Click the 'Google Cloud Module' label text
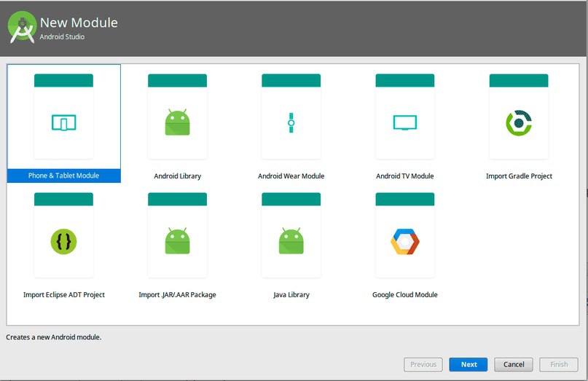The image size is (588, 381). pyautogui.click(x=405, y=295)
